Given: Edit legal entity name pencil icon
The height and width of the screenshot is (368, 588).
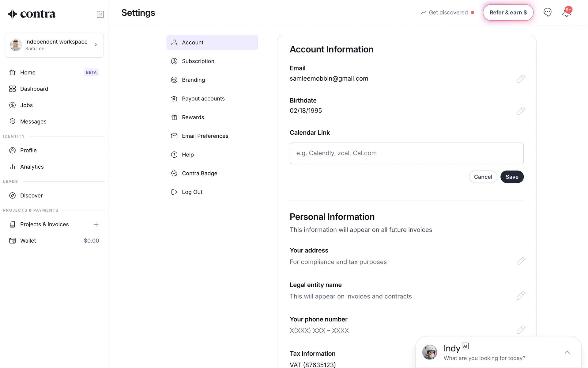Looking at the screenshot, I should click(x=520, y=296).
